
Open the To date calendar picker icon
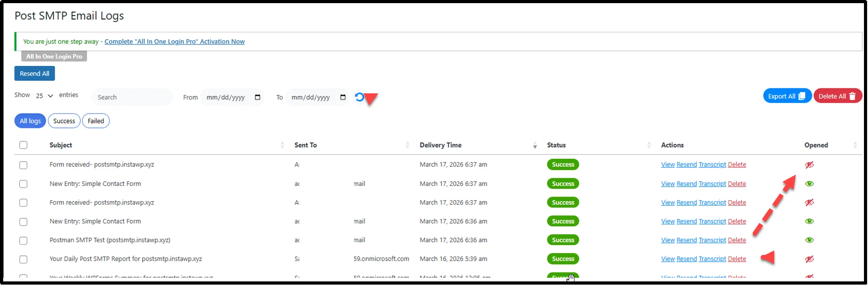click(343, 97)
